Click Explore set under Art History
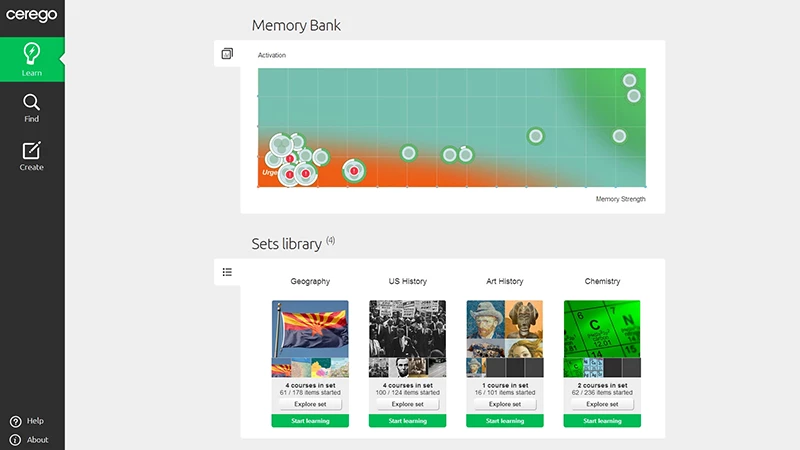This screenshot has width=800, height=450. [x=505, y=404]
